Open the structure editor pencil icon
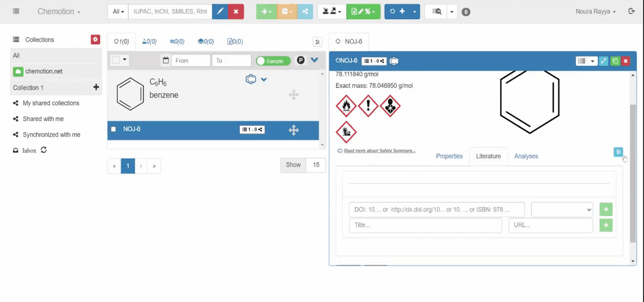This screenshot has height=302, width=644. pyautogui.click(x=220, y=11)
